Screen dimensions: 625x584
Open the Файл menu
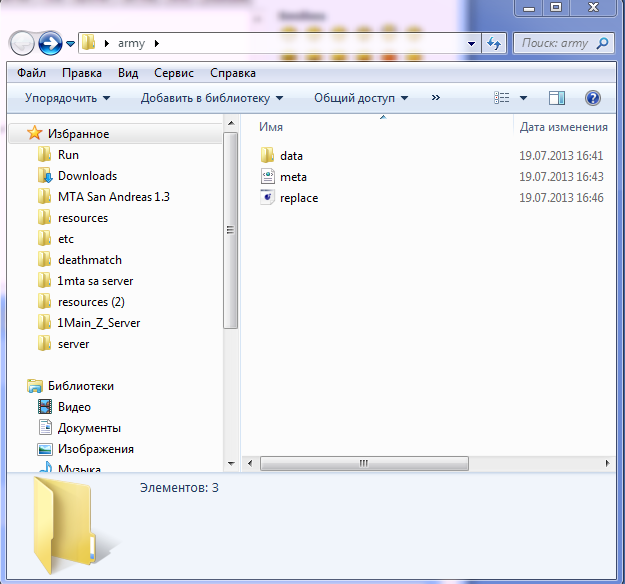pos(31,73)
